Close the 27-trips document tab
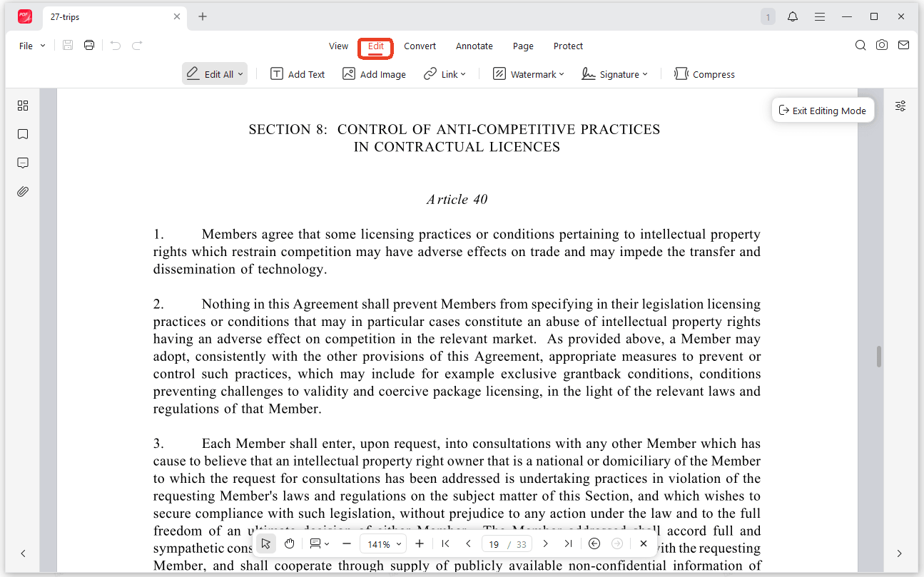Viewport: 924px width, 577px height. coord(178,16)
